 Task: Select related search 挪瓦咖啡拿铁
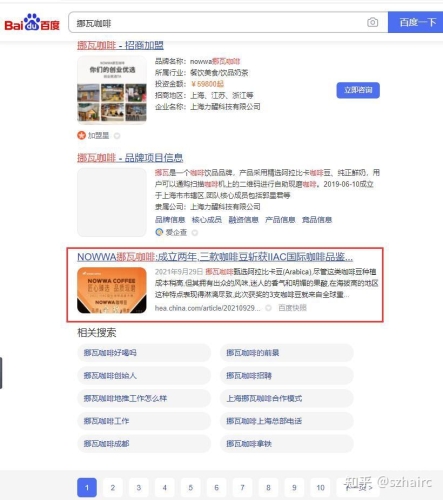point(287,444)
